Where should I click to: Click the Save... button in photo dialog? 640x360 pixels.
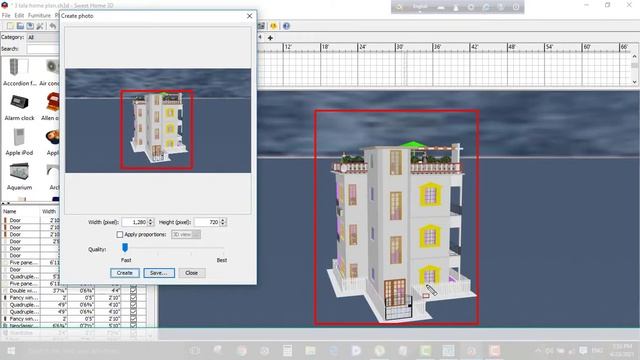point(159,273)
